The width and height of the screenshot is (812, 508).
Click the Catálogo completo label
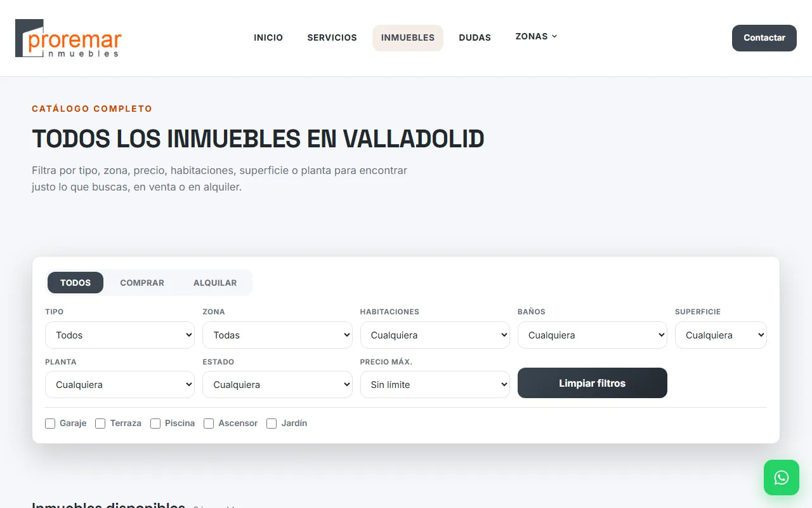click(92, 109)
